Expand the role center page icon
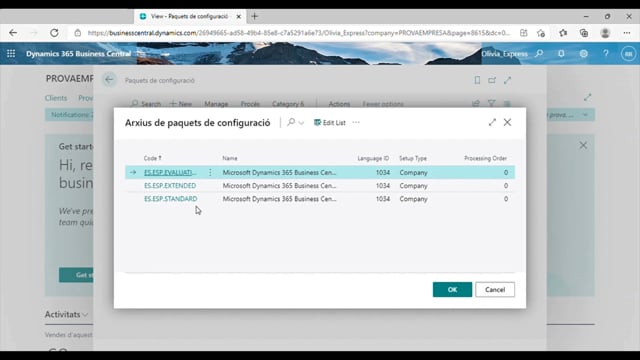Screen dimensions: 640x360 click(x=587, y=97)
